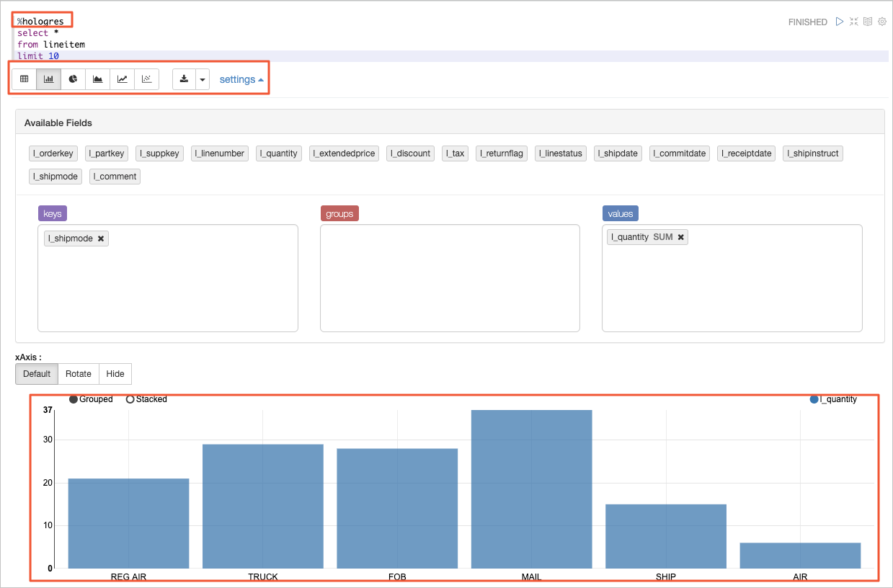This screenshot has width=893, height=588.
Task: Select the Stacked radio option
Action: coord(146,399)
